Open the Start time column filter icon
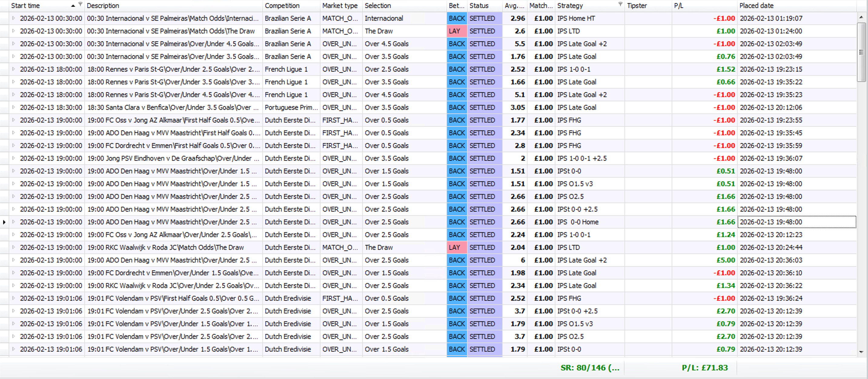 pyautogui.click(x=80, y=4)
